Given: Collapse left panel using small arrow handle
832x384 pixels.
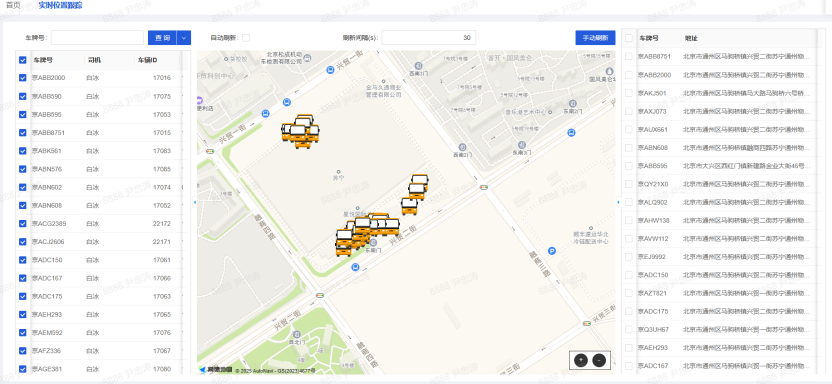Looking at the screenshot, I should [x=195, y=202].
